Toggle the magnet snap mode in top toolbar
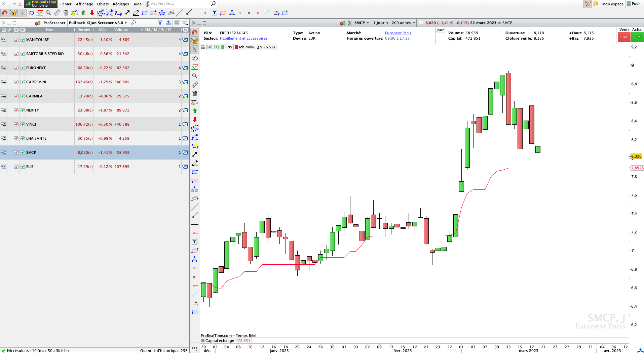This screenshot has height=353, width=644. [x=5, y=13]
